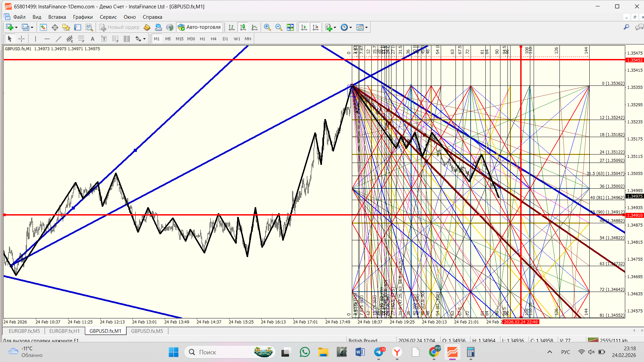Select the horizontal line tool

(47, 39)
